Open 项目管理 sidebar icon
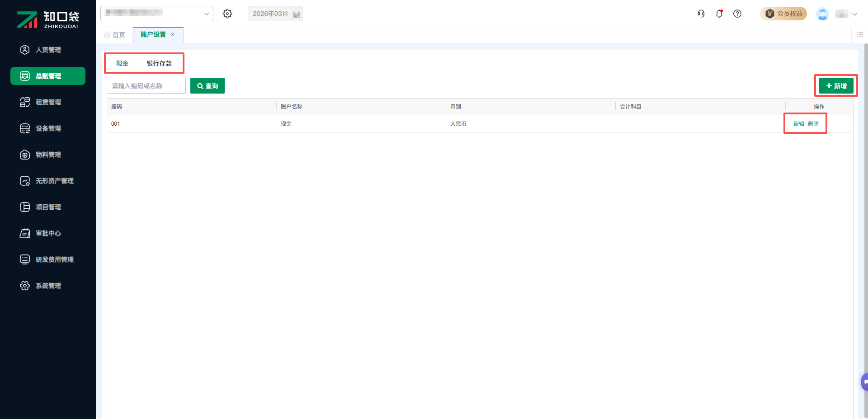This screenshot has height=419, width=868. (x=25, y=207)
